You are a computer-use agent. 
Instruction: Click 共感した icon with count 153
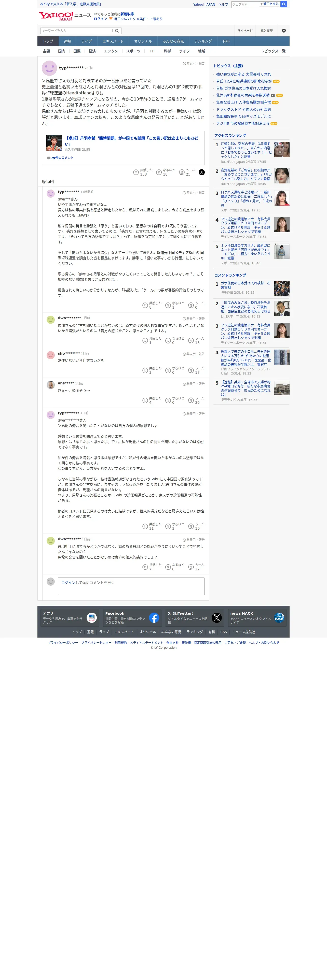click(x=136, y=172)
